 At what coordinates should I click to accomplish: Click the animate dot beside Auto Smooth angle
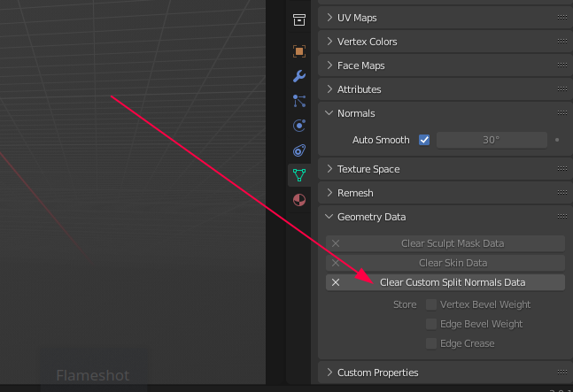(557, 140)
